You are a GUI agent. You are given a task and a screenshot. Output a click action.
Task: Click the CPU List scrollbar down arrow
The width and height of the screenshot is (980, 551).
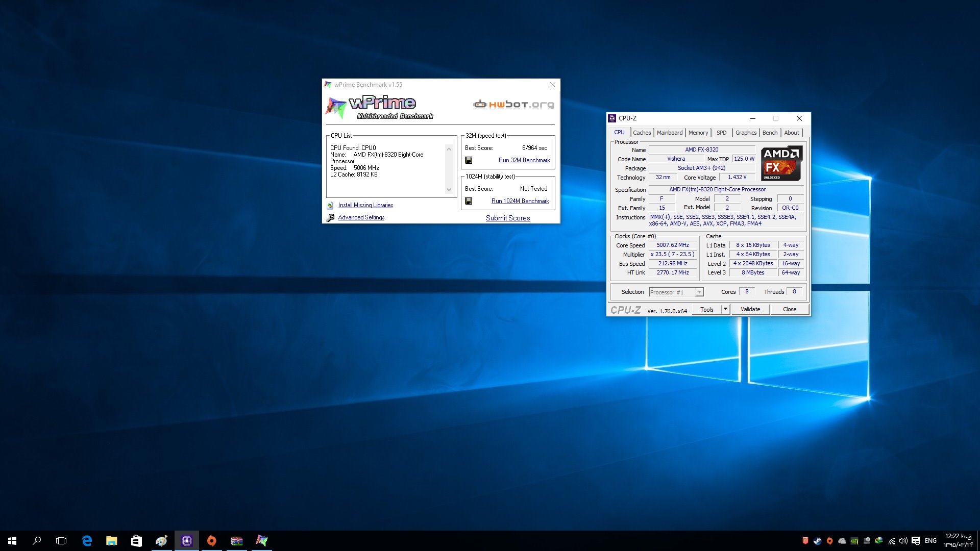449,190
